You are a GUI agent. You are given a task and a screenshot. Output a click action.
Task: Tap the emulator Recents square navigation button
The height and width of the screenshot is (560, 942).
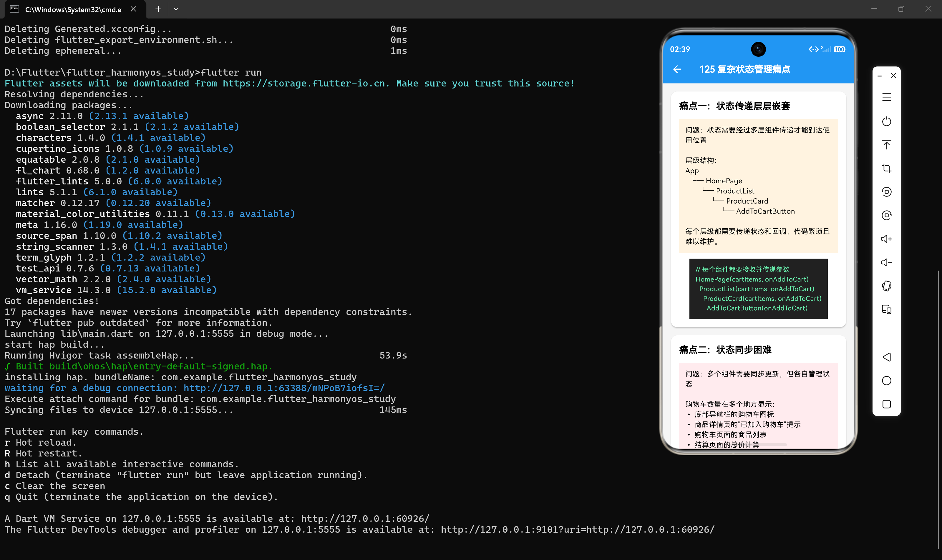coord(886,404)
